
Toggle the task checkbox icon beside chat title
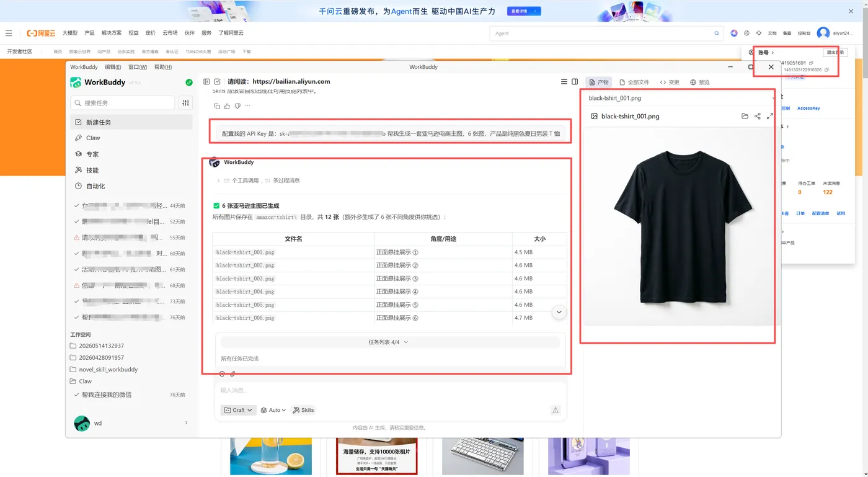click(x=218, y=82)
